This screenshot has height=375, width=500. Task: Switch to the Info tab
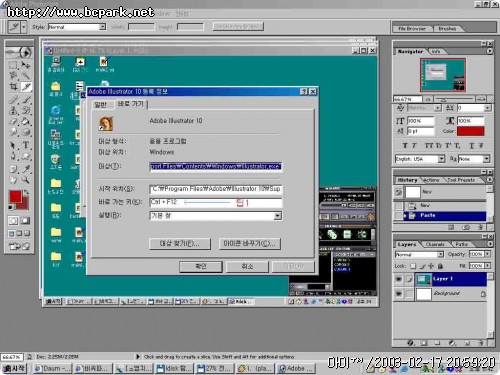tap(436, 52)
